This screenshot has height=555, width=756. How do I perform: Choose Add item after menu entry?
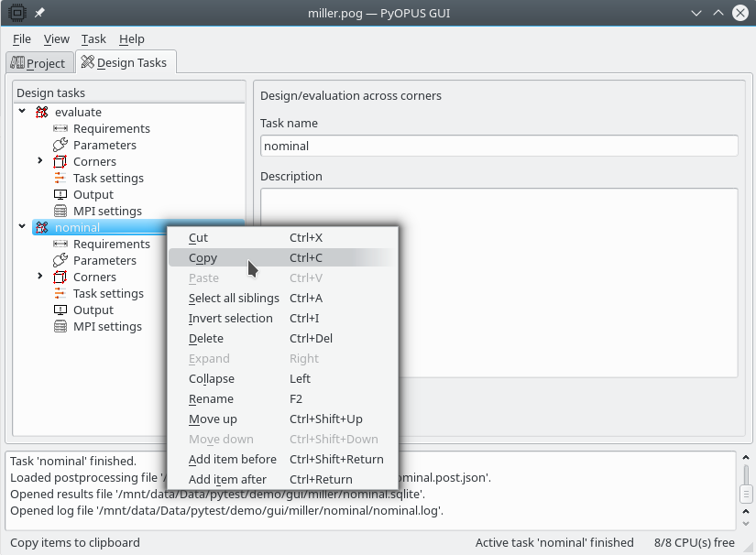pyautogui.click(x=227, y=480)
